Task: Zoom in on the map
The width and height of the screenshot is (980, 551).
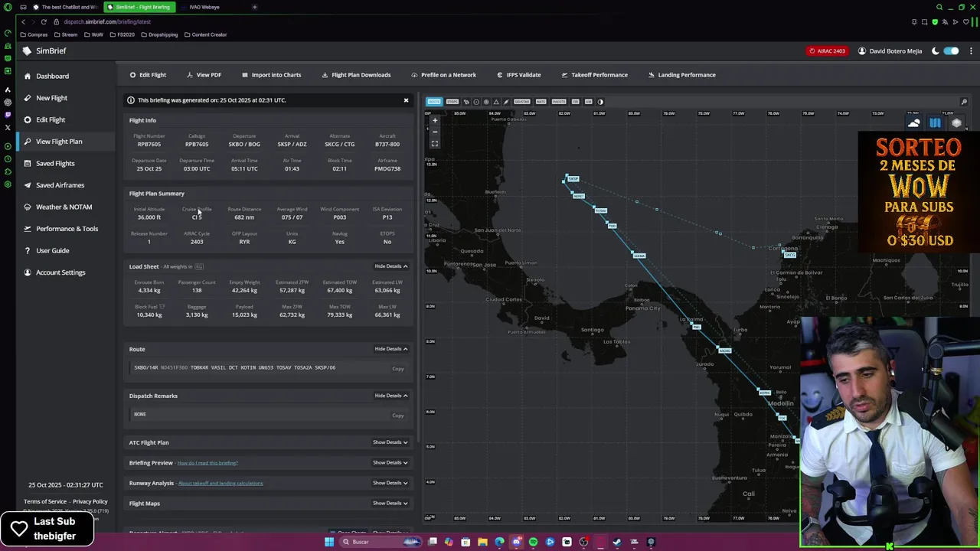Action: coord(435,120)
